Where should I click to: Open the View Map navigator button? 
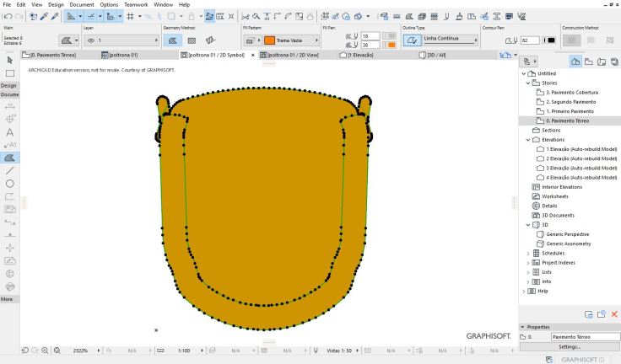(589, 62)
